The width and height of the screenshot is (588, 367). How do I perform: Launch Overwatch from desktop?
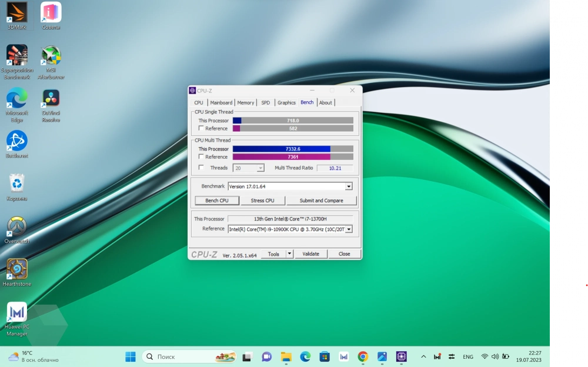[x=16, y=226]
